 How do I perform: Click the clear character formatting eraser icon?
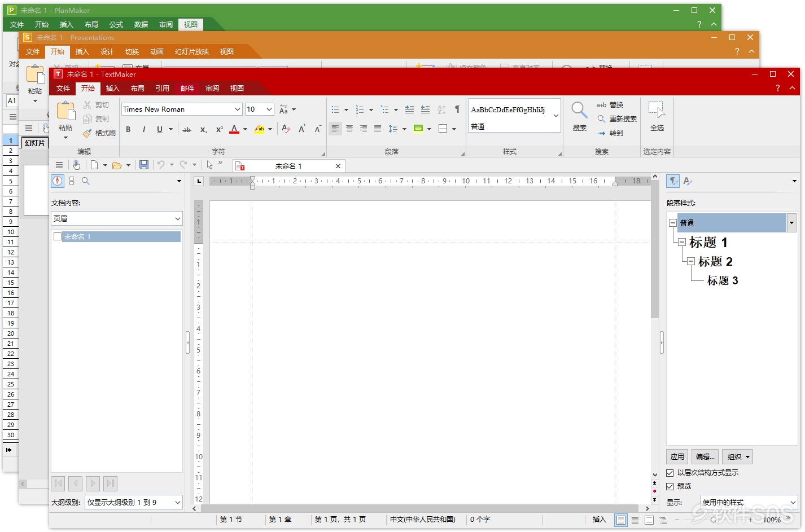286,129
